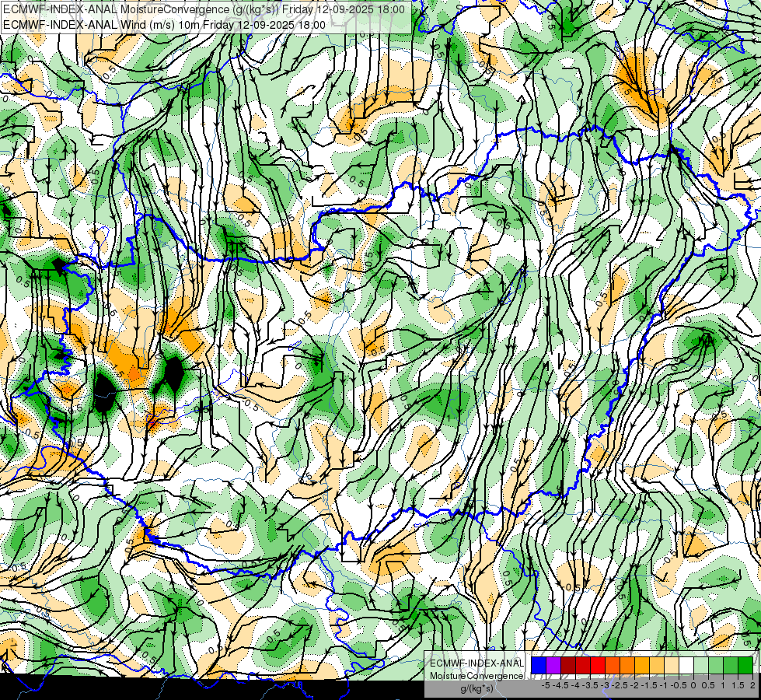This screenshot has height=700, width=761.
Task: Click the 'MoistureConvergence' label in the legend box
Action: (476, 676)
